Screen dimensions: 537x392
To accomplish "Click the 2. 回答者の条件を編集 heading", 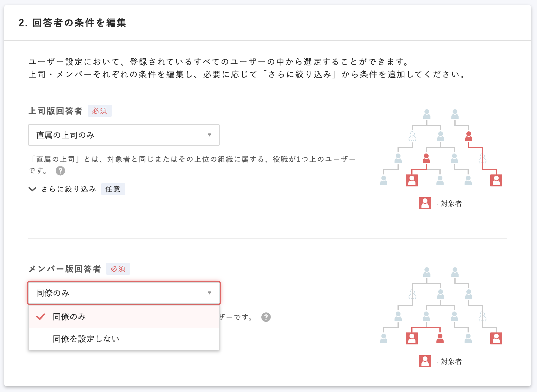I will (x=72, y=23).
